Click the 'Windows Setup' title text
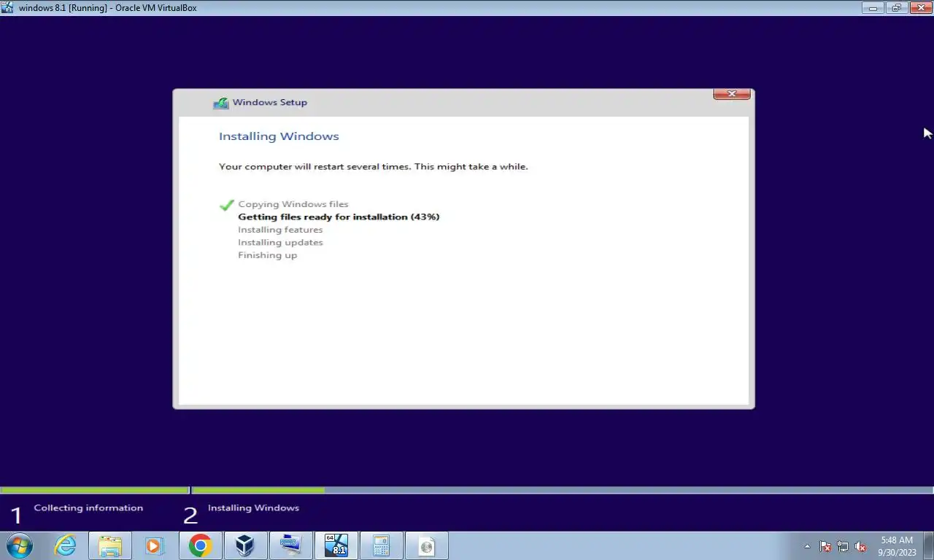The width and height of the screenshot is (934, 560). pyautogui.click(x=270, y=103)
